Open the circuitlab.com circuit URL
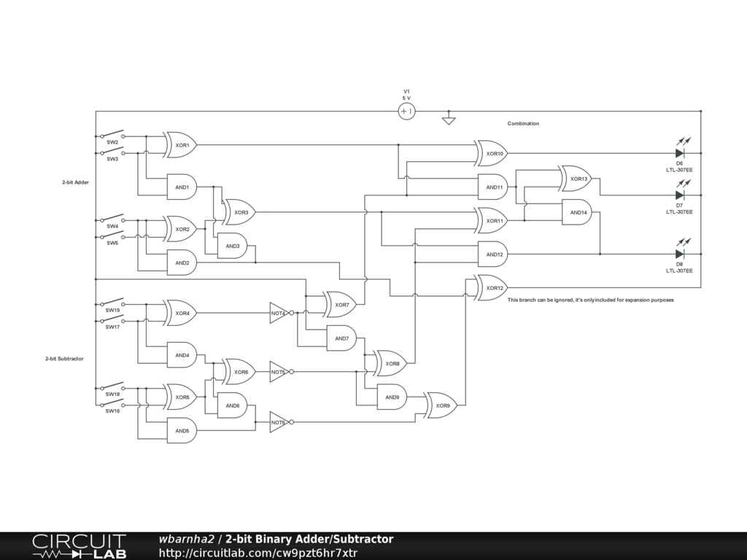This screenshot has width=747, height=560. tap(258, 553)
